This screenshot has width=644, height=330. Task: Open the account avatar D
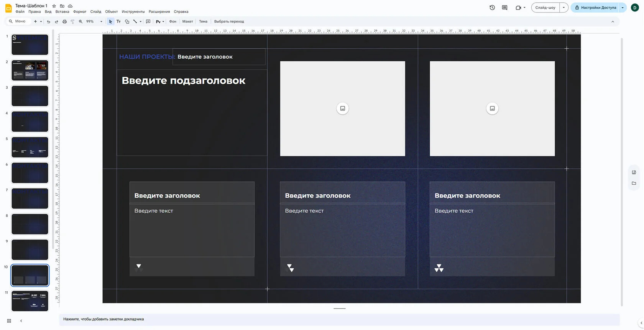635,7
